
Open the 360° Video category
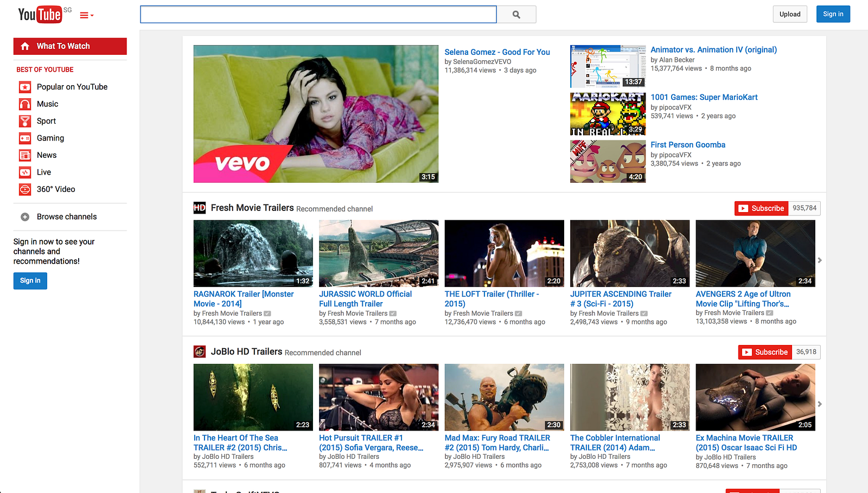(x=56, y=189)
